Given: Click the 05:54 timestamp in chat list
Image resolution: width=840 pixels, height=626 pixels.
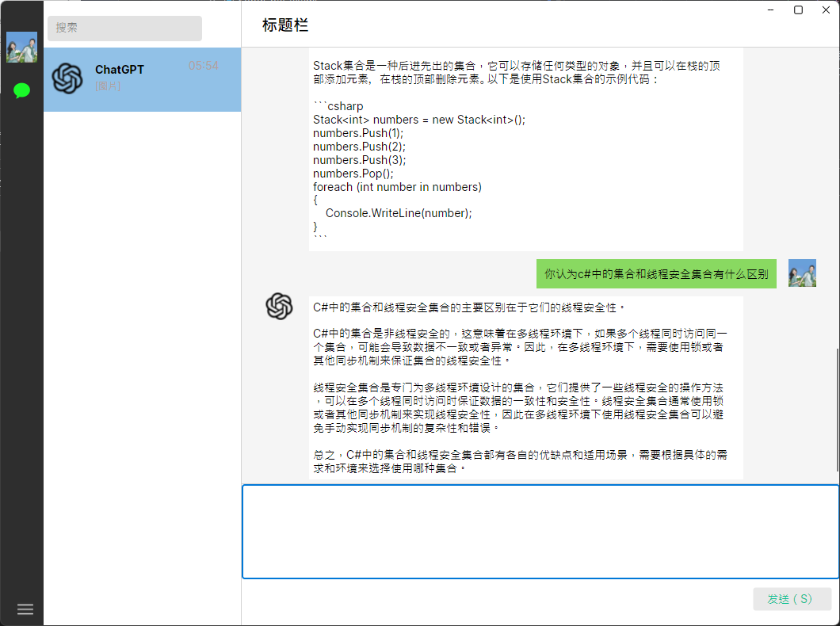Looking at the screenshot, I should coord(204,66).
